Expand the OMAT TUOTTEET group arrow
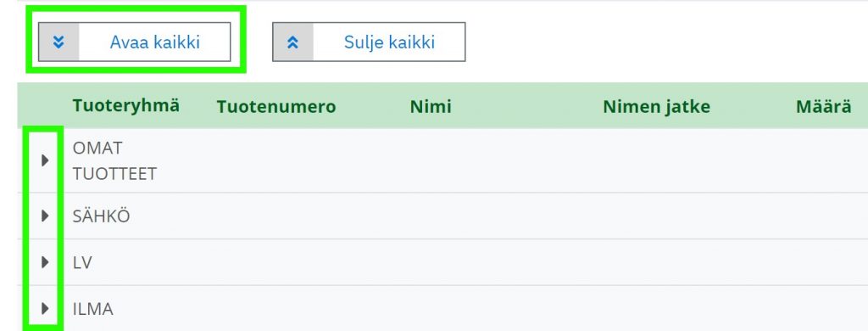Screen dimensions: 868x331 click(46, 160)
